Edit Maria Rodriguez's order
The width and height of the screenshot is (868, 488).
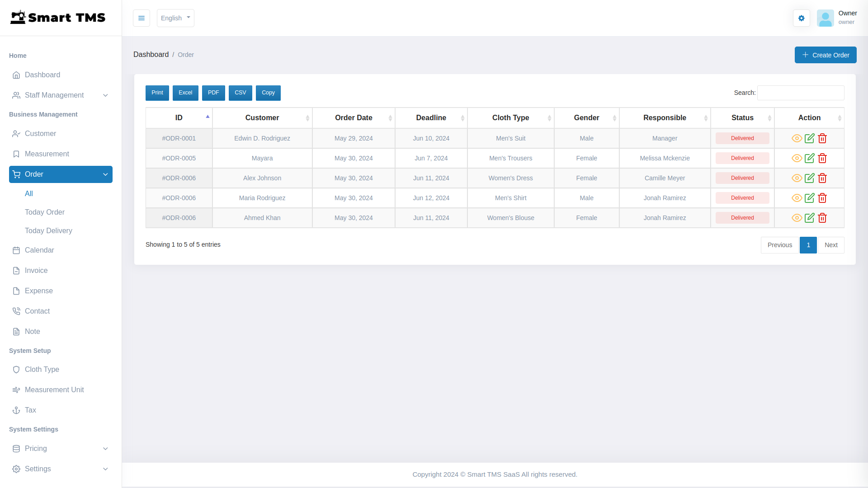pyautogui.click(x=810, y=198)
